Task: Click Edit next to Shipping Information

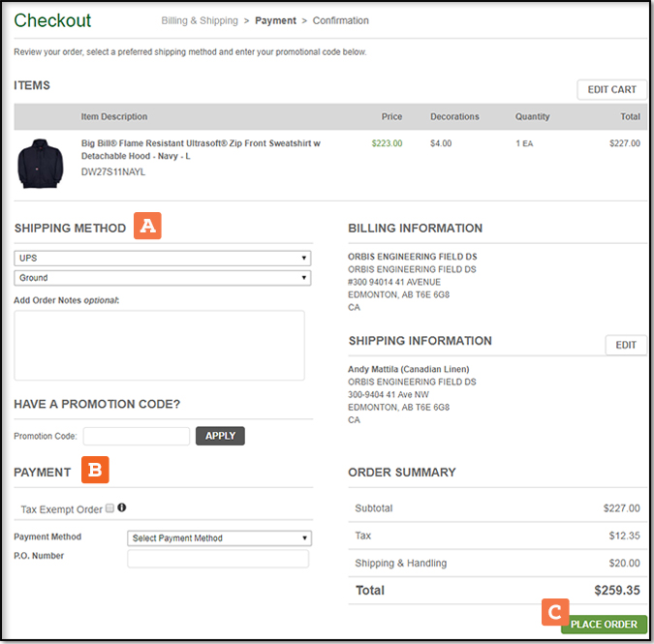Action: point(626,345)
